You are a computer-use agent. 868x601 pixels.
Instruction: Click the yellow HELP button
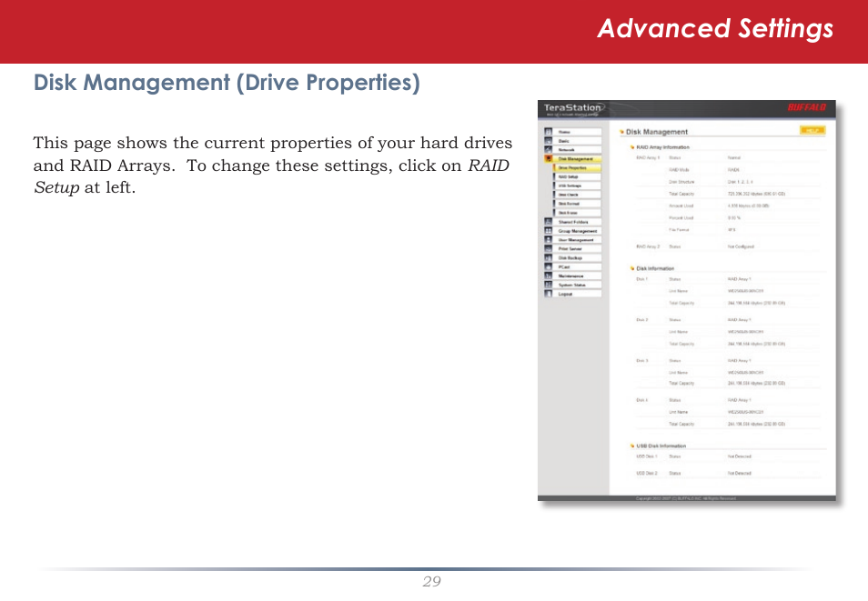point(812,130)
